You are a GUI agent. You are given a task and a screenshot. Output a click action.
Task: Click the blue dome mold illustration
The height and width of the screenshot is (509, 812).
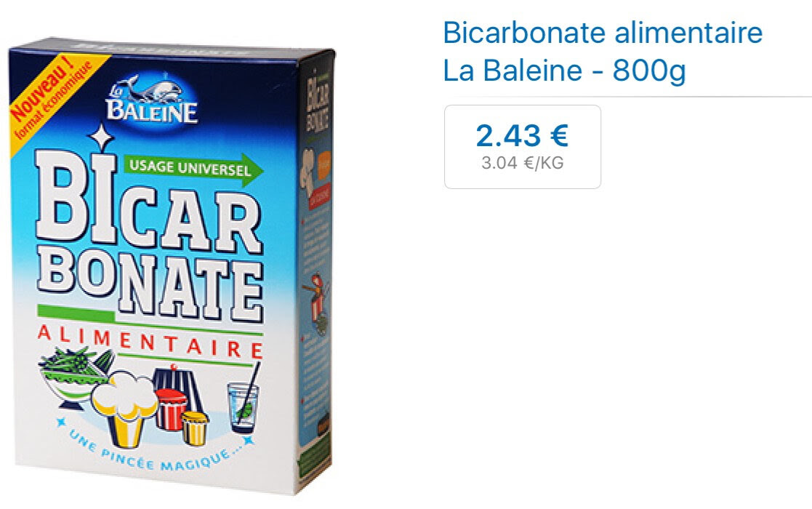tap(176, 386)
